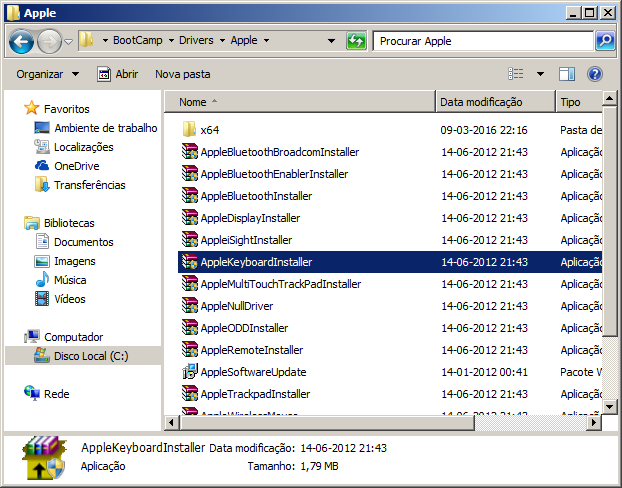
Task: Select the AppleNullDriver file icon
Action: (x=190, y=306)
